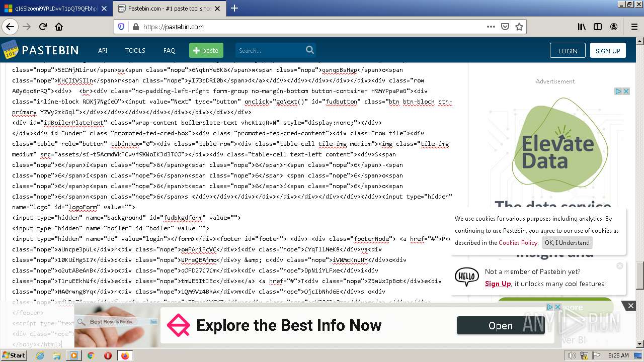Reload the current page

43,27
